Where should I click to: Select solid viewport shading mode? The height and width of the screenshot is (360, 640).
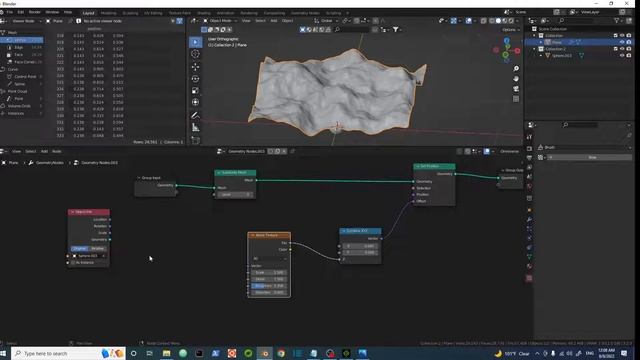pyautogui.click(x=498, y=21)
